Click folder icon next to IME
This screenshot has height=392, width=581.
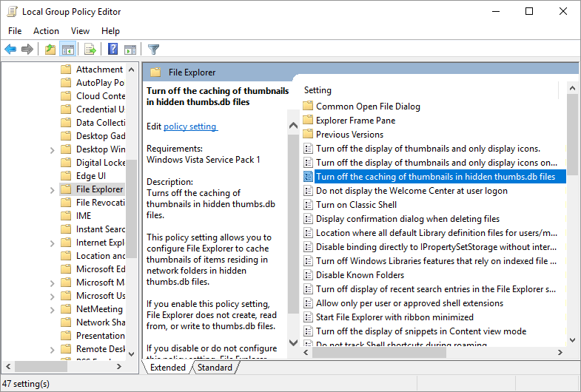click(66, 216)
